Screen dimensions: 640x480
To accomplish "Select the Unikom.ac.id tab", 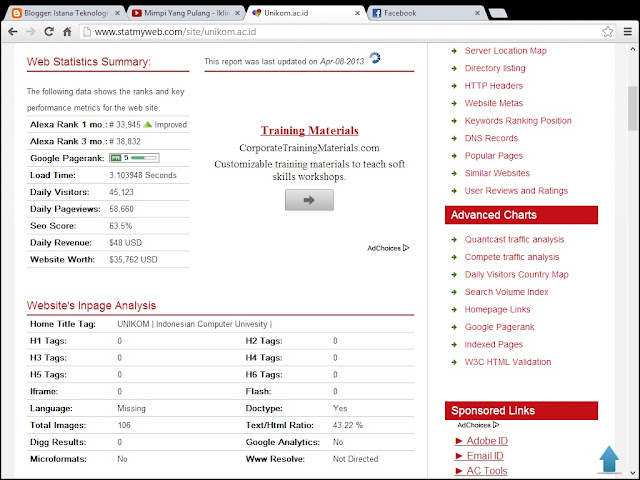I will [x=307, y=13].
